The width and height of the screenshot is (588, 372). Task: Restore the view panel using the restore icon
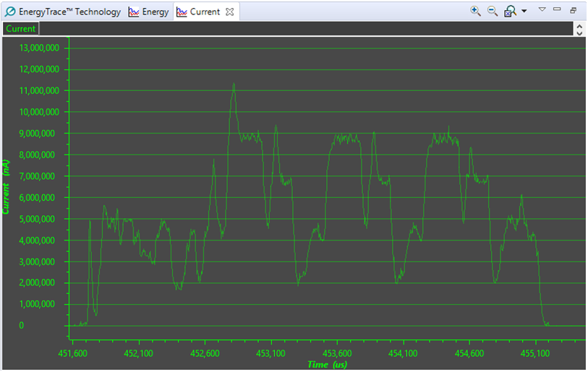pos(573,10)
